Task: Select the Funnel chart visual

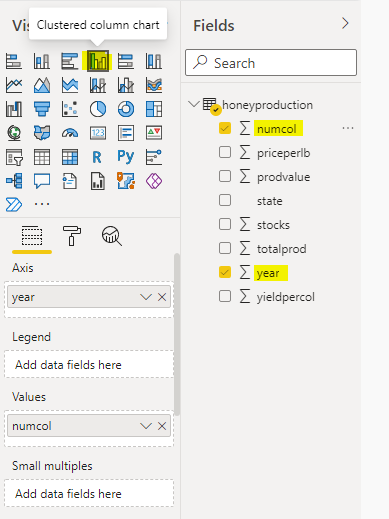Action: pyautogui.click(x=42, y=109)
